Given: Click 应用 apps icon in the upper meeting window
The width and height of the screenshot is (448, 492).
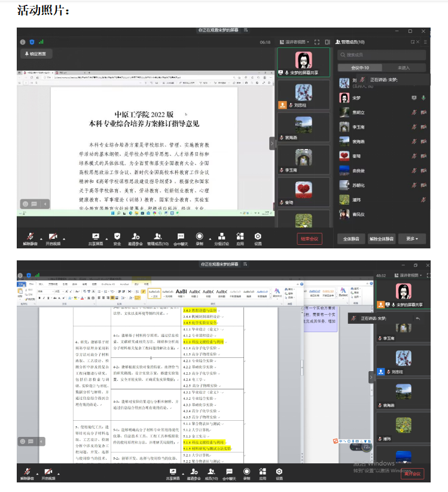Looking at the screenshot, I should pyautogui.click(x=240, y=238).
